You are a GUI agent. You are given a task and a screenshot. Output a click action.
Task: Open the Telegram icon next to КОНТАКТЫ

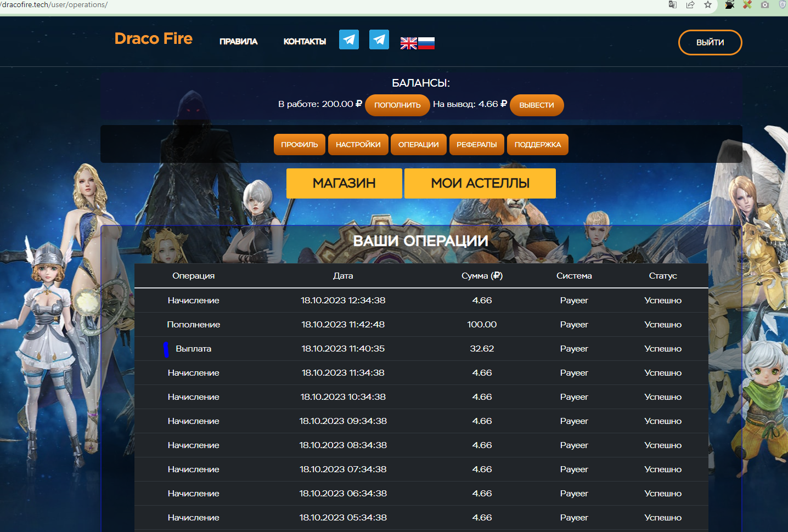click(349, 39)
